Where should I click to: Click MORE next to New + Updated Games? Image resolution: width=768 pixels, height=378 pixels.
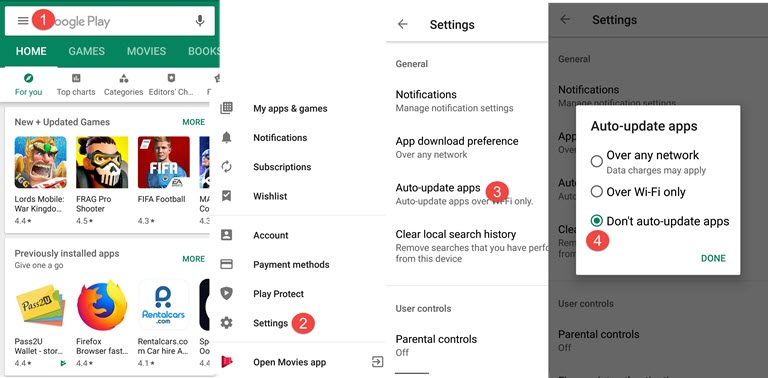[193, 122]
